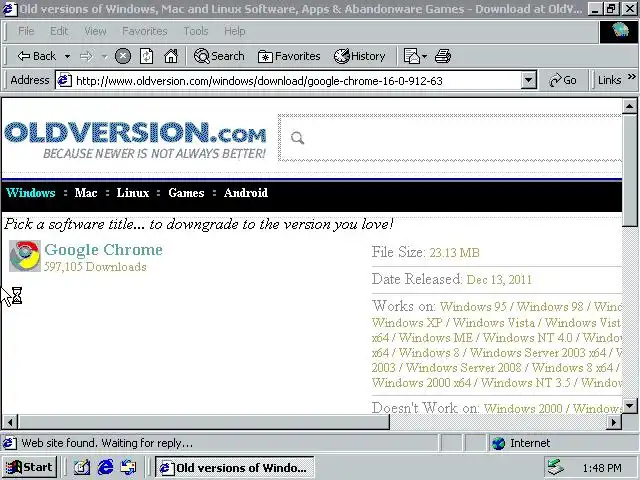
Task: Click the horizontal scrollbar right arrow
Action: point(614,422)
